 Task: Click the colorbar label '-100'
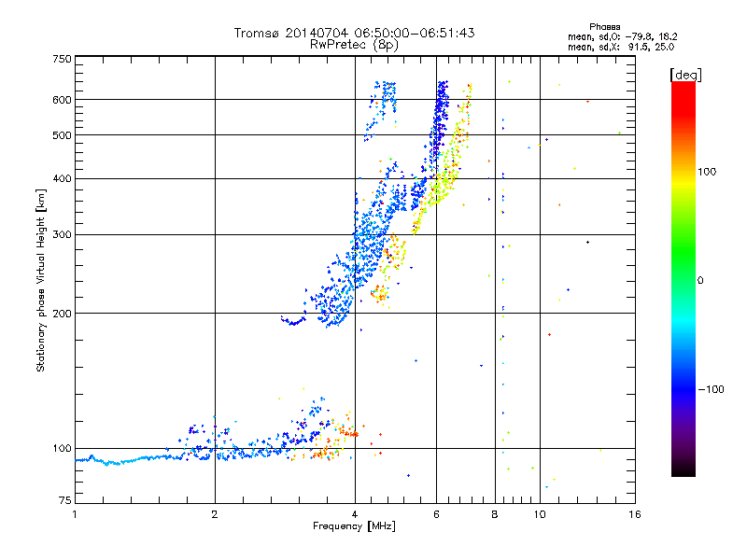tap(711, 389)
